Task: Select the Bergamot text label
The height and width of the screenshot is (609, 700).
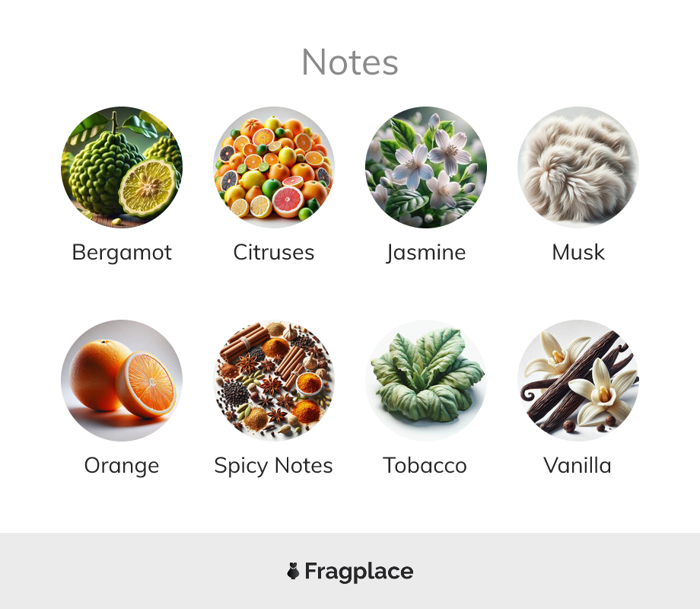Action: click(122, 253)
